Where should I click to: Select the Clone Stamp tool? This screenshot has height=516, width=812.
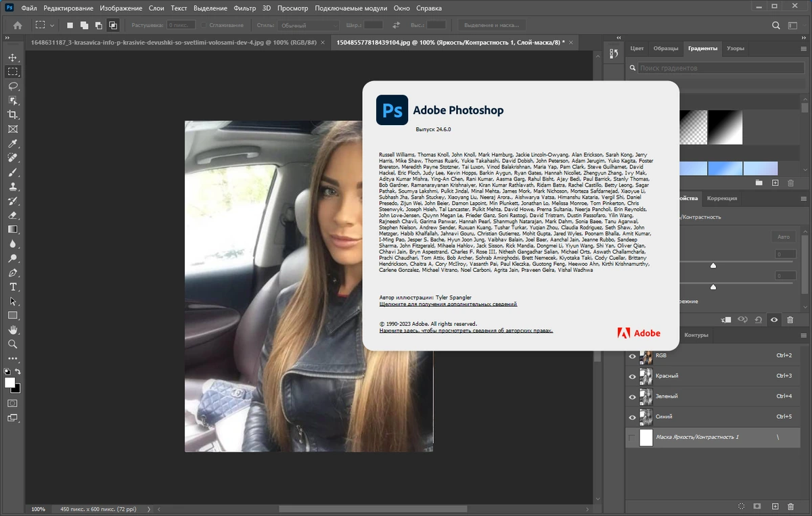13,187
